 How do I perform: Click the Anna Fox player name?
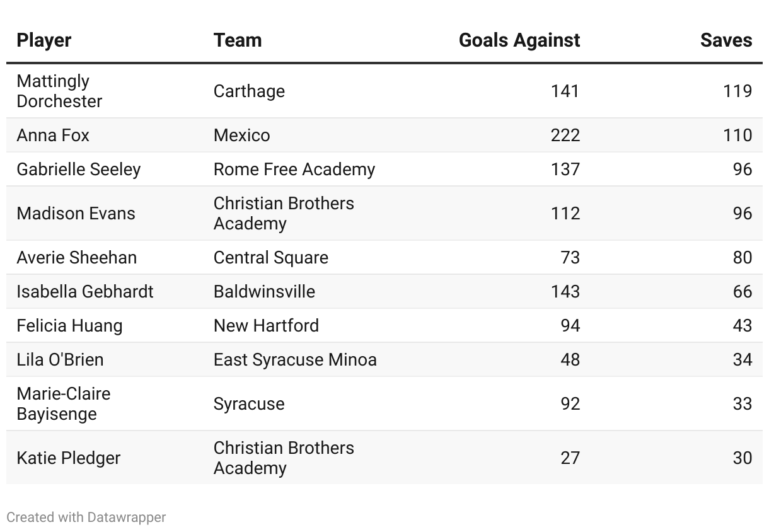[53, 136]
